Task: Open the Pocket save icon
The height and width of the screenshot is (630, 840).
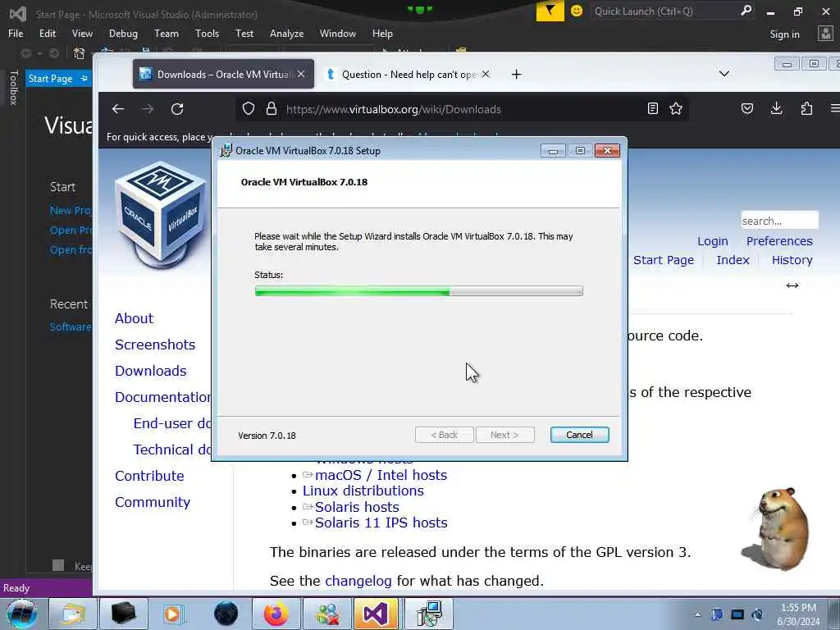Action: (x=746, y=109)
